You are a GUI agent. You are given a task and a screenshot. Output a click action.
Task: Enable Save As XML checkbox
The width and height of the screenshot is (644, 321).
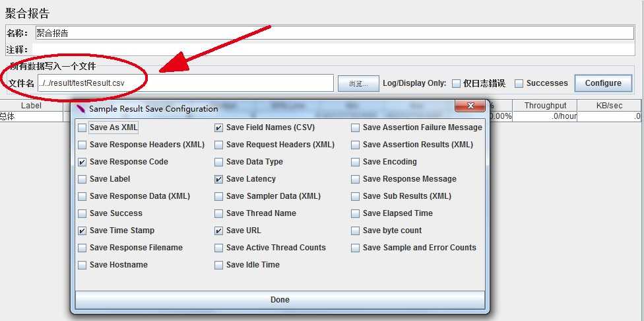click(x=82, y=128)
